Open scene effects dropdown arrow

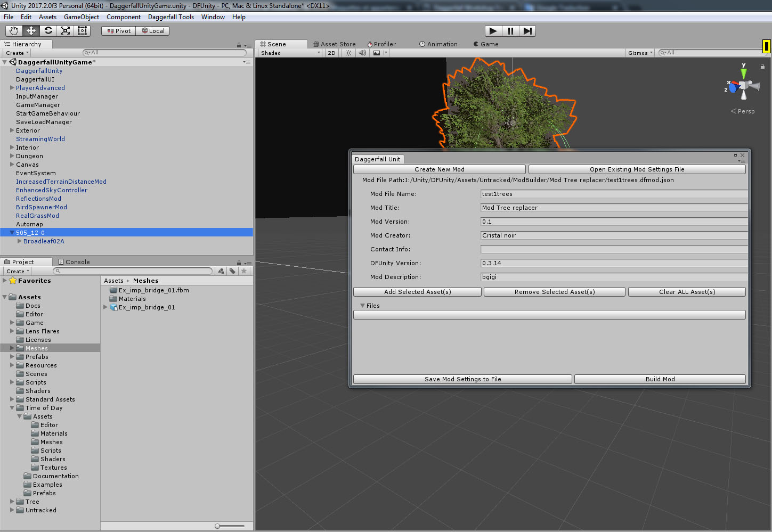pos(386,53)
